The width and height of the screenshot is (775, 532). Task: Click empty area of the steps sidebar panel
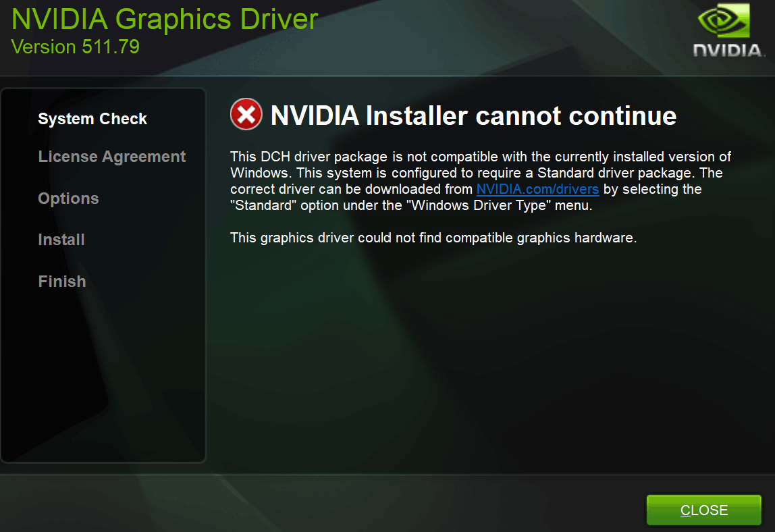(x=103, y=376)
